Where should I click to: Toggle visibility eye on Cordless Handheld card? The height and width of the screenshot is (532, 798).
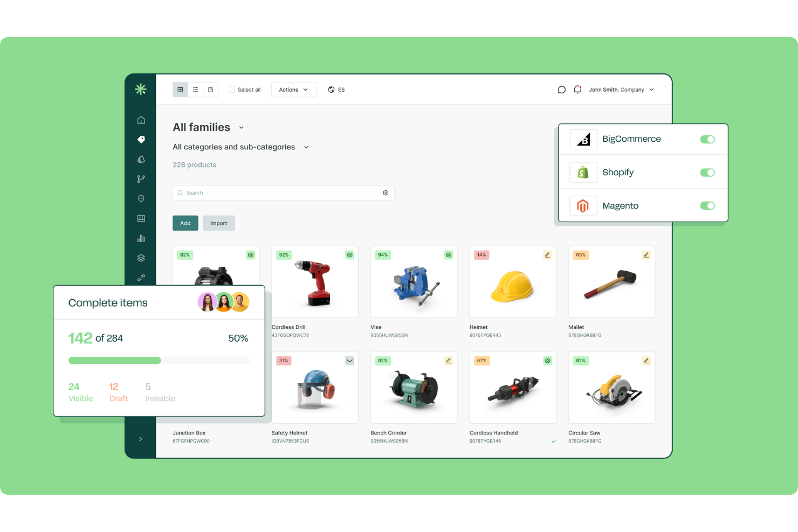pos(547,361)
